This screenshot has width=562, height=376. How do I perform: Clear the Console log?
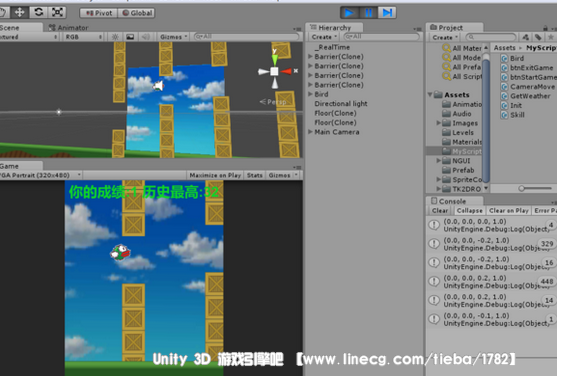[440, 211]
